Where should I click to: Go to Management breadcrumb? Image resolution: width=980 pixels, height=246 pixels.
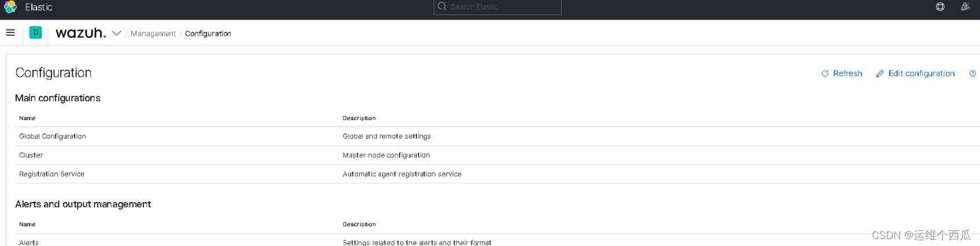153,33
